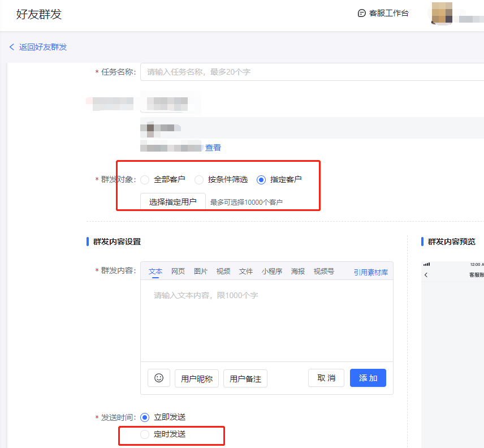Click the 选择指定用户 button
Screen dimensions: 484x448
173,202
